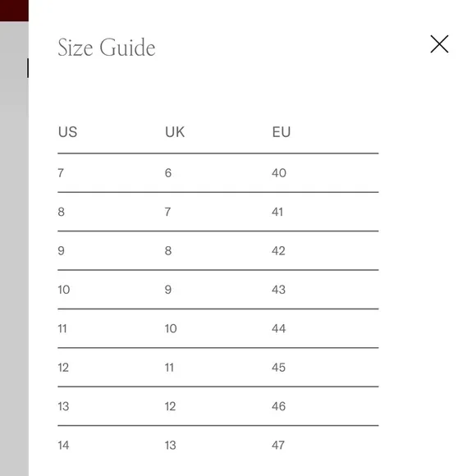This screenshot has height=476, width=476.
Task: Click US size 7 cell
Action: tap(61, 173)
